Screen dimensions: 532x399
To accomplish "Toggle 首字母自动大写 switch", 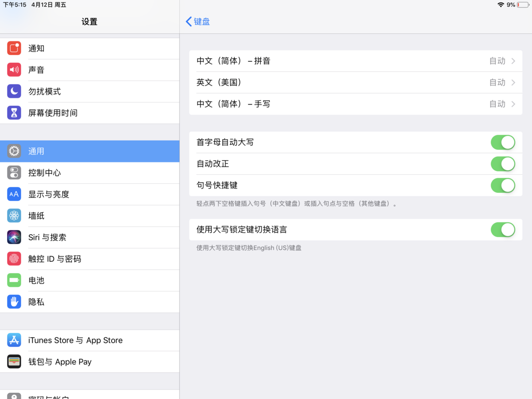I will point(503,142).
